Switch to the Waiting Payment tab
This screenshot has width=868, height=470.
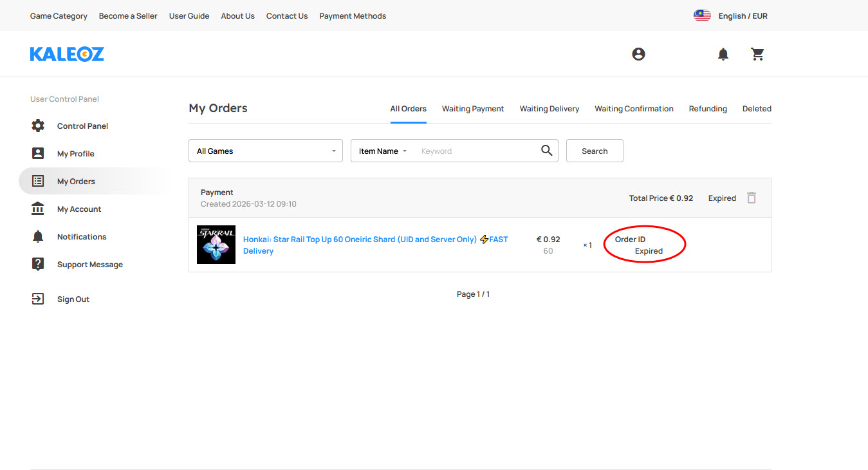pyautogui.click(x=473, y=109)
